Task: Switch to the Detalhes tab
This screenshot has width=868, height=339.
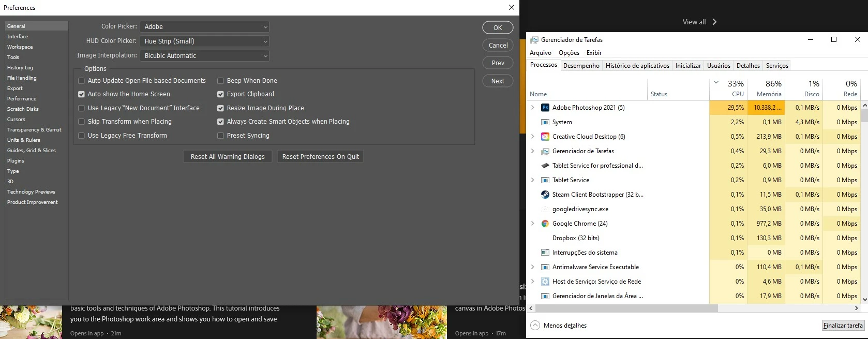Action: coord(748,66)
